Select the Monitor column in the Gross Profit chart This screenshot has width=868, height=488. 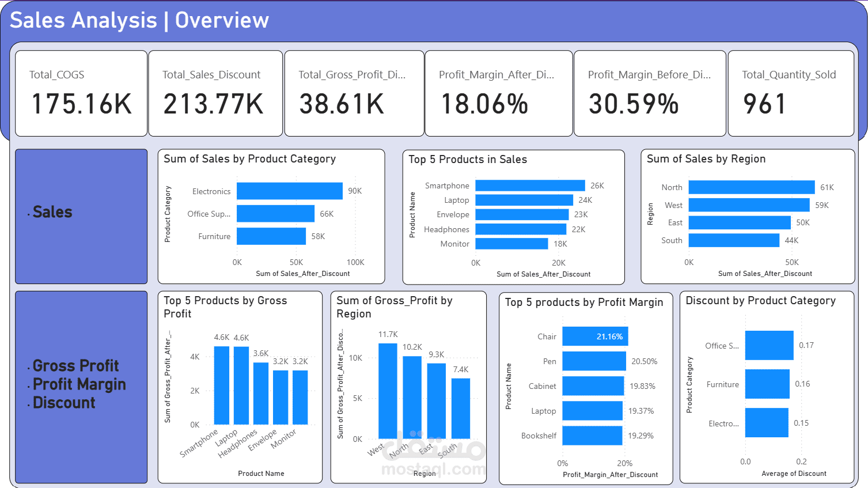300,398
